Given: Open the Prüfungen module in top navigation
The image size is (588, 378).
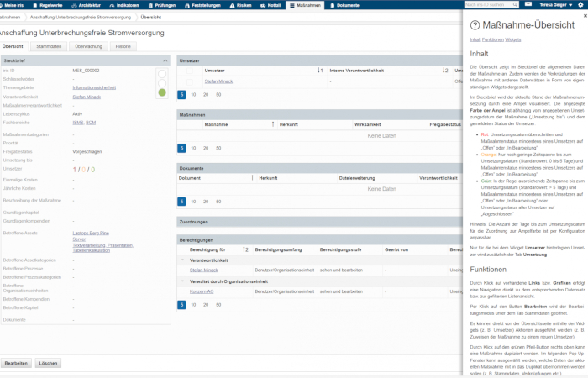Looking at the screenshot, I should click(x=165, y=5).
